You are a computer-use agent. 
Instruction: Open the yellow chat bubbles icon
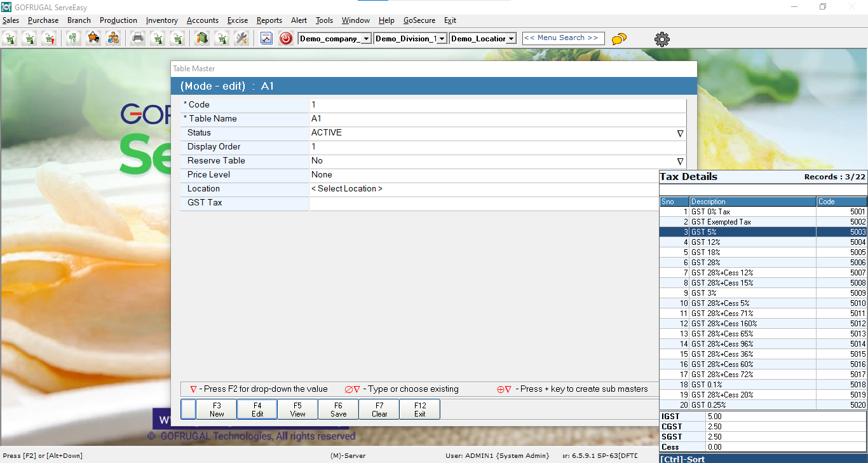pos(619,39)
